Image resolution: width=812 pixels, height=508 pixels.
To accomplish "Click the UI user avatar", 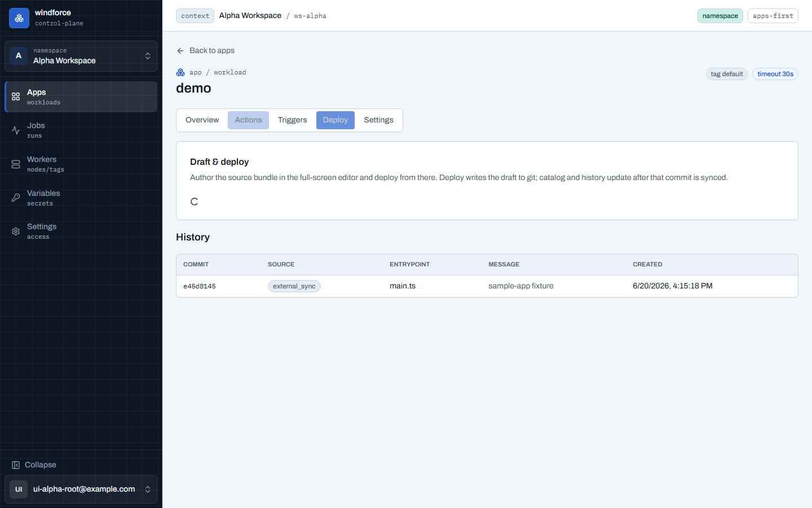I will click(x=19, y=489).
